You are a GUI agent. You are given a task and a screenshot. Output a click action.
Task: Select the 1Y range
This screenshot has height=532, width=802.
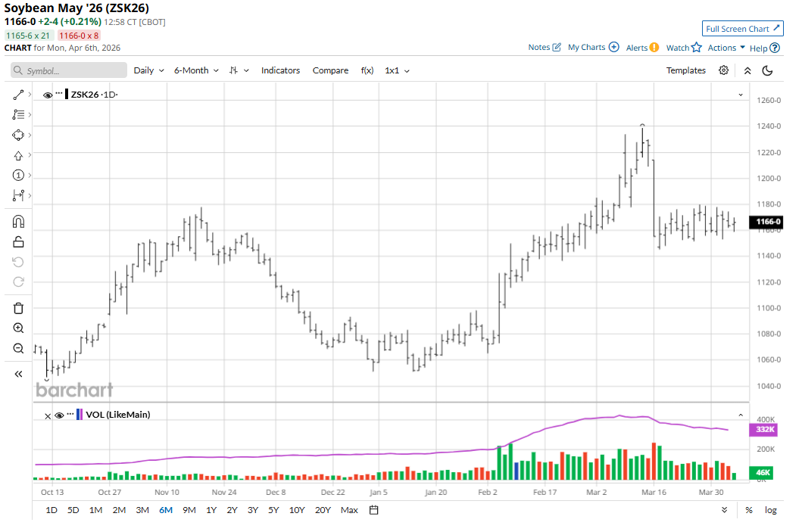click(211, 510)
